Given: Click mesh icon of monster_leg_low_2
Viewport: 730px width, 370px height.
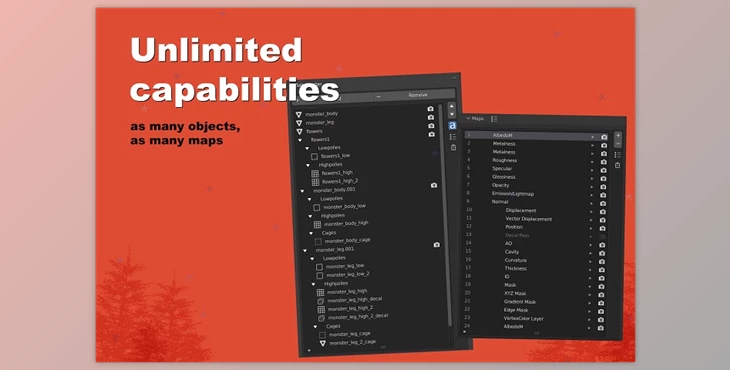Looking at the screenshot, I should coord(320,276).
